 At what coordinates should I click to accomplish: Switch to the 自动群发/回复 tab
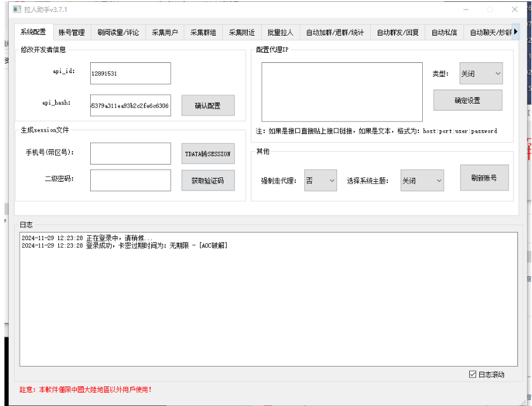[397, 32]
